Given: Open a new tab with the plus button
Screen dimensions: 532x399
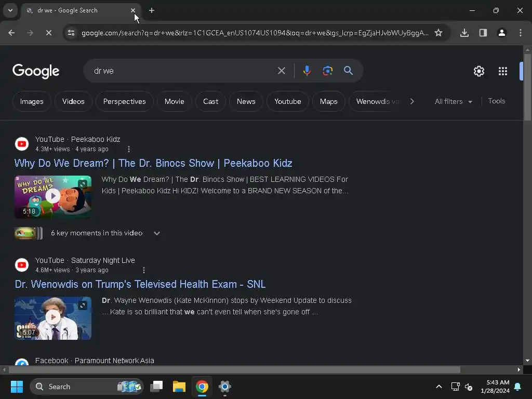Looking at the screenshot, I should point(152,10).
